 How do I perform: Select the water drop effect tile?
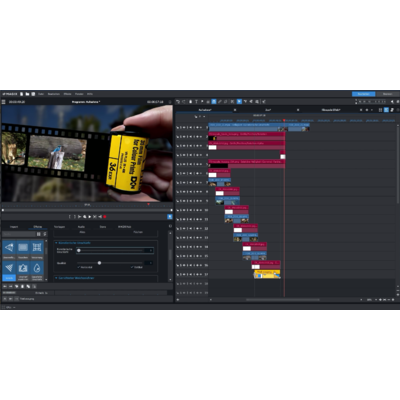(x=37, y=268)
